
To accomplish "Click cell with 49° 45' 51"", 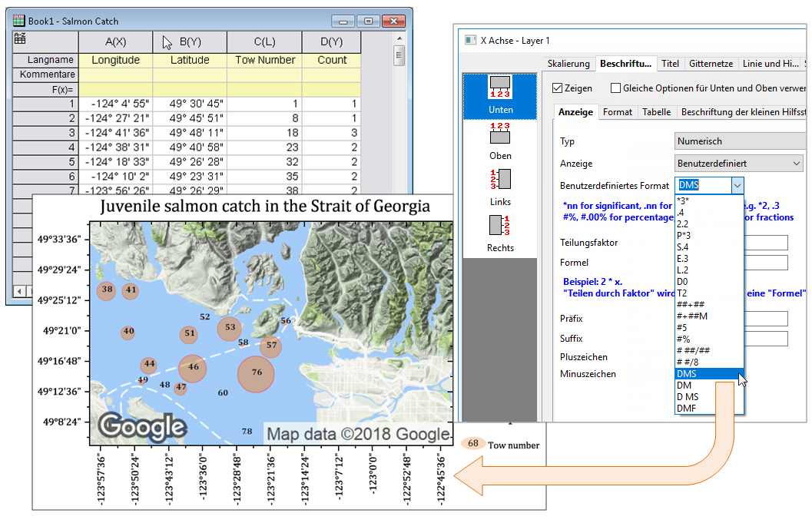I will [190, 118].
